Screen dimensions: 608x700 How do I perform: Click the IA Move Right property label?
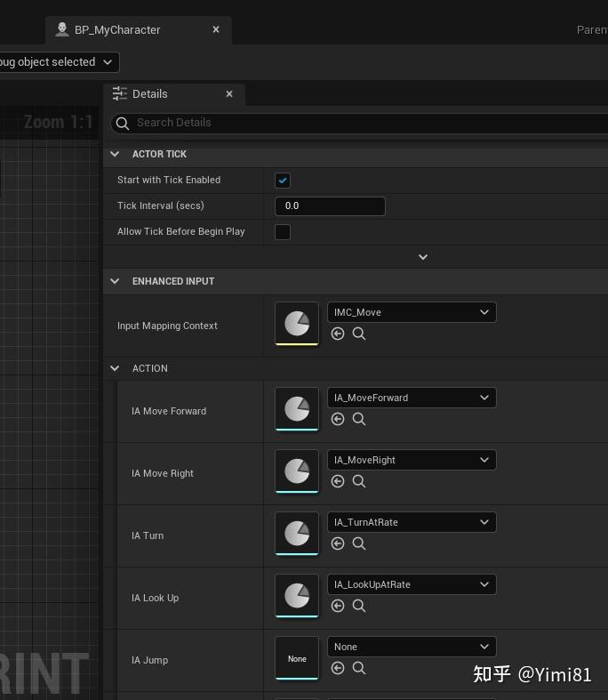pos(163,474)
